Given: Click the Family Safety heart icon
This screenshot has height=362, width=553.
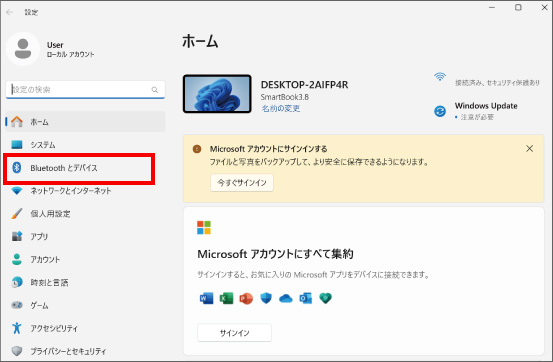Looking at the screenshot, I should (x=326, y=298).
